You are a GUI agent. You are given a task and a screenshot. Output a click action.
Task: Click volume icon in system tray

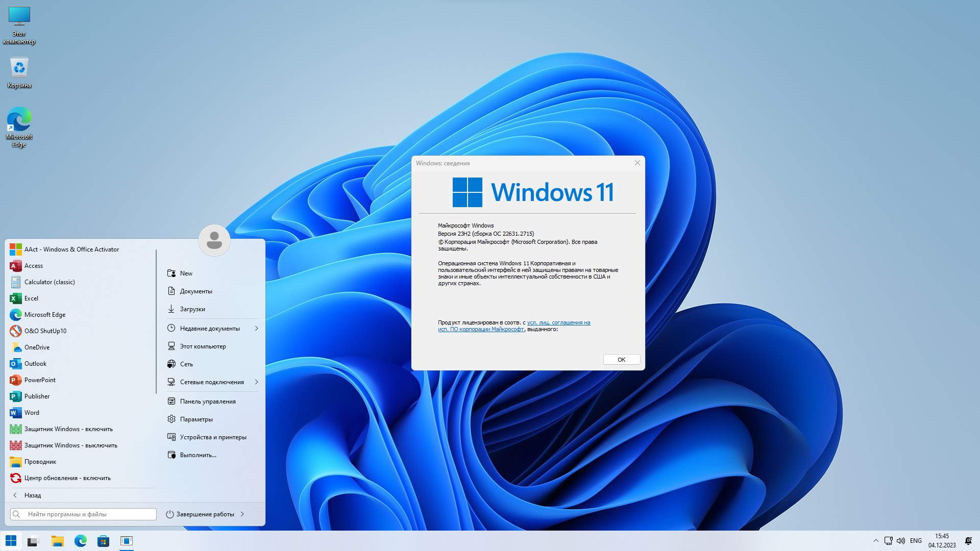(900, 541)
